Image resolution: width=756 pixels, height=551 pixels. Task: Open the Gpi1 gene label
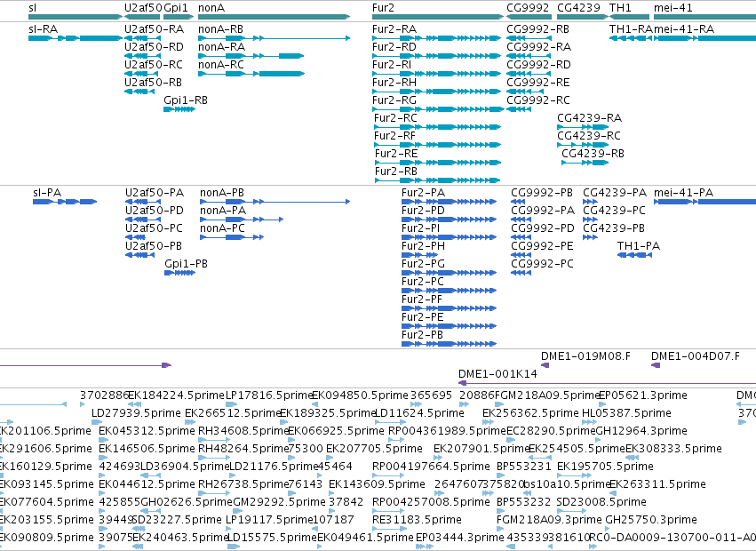(176, 8)
